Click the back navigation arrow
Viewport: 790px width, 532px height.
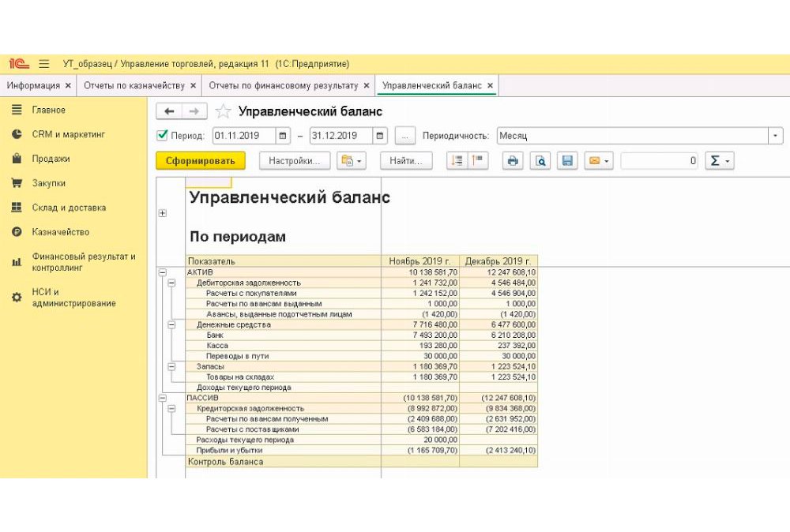point(169,111)
